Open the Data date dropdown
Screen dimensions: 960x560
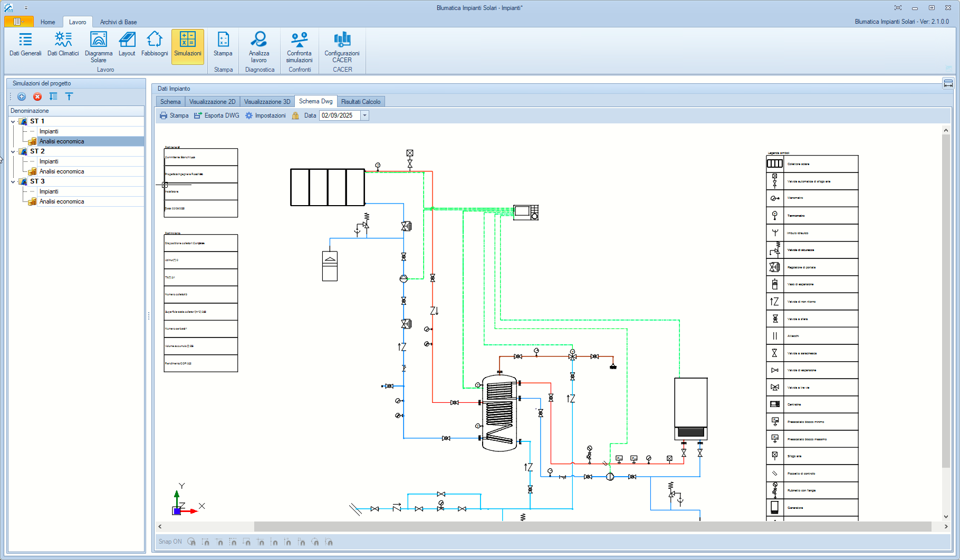point(364,115)
